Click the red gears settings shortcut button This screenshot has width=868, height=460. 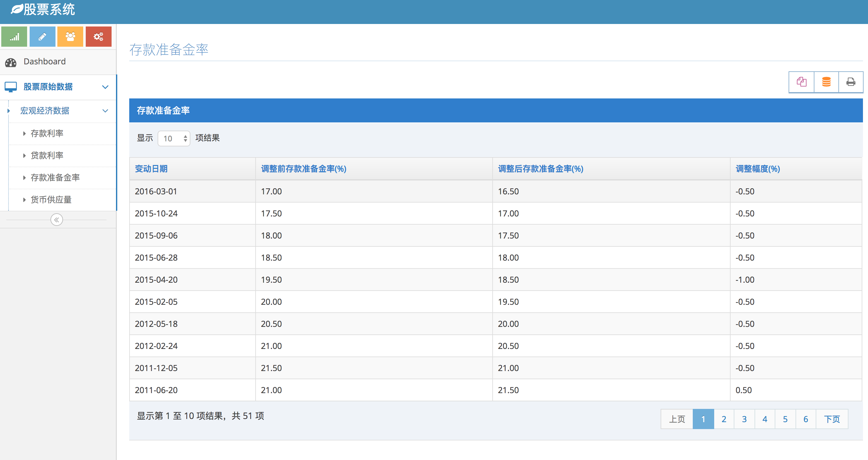click(98, 36)
